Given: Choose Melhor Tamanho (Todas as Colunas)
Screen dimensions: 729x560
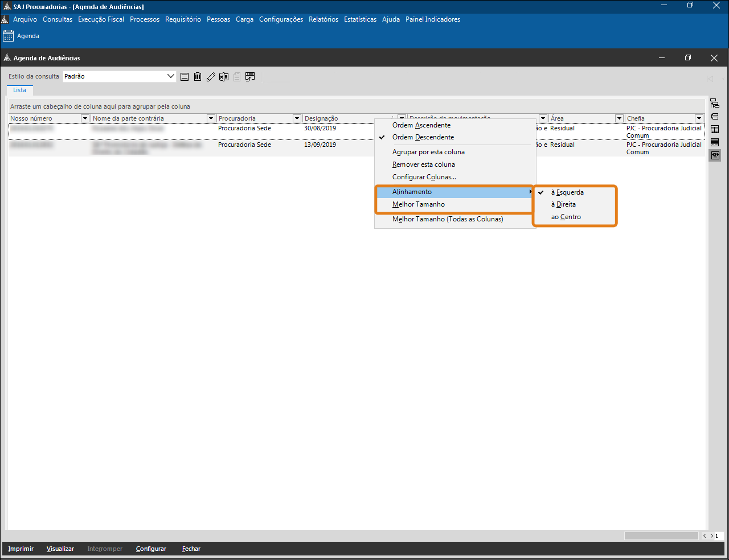Looking at the screenshot, I should pos(448,219).
